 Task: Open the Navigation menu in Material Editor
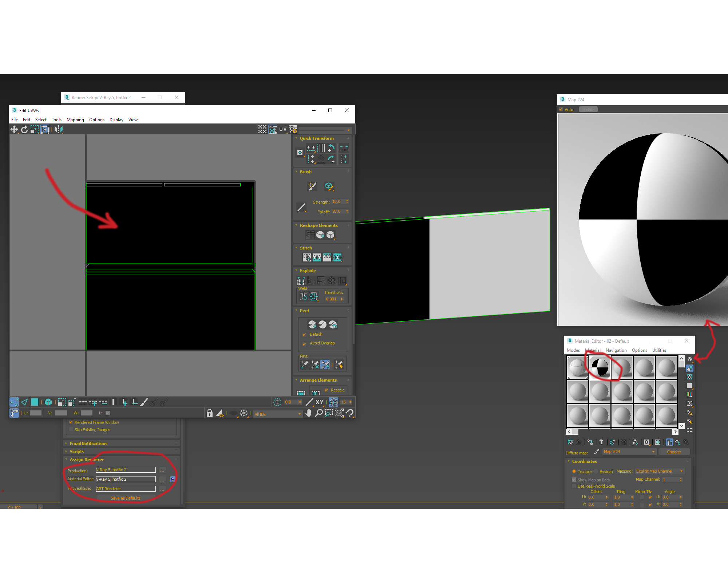pyautogui.click(x=616, y=350)
